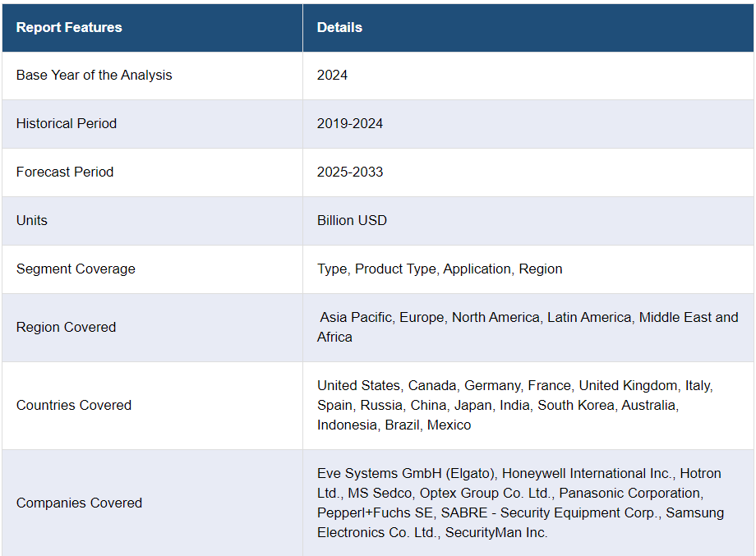Select the Companies Covered label
This screenshot has width=756, height=556.
[x=79, y=503]
